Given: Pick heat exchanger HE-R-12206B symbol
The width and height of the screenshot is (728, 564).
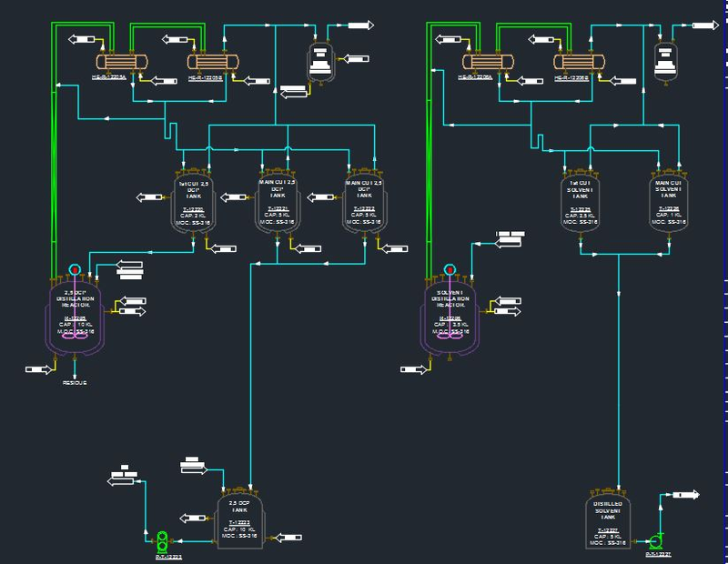Looking at the screenshot, I should click(x=581, y=62).
